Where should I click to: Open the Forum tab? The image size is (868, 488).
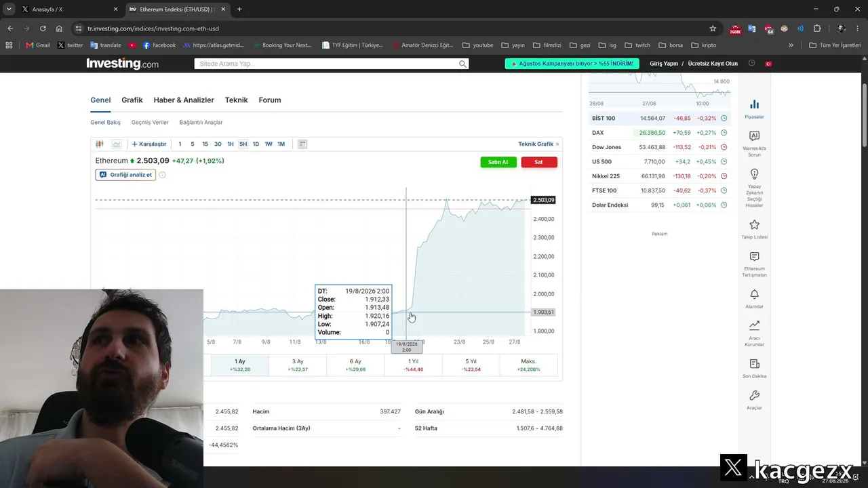(x=270, y=100)
